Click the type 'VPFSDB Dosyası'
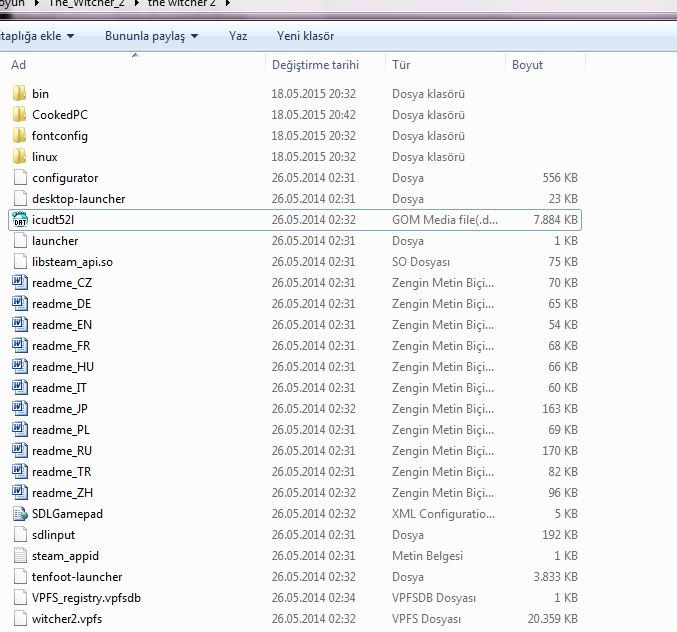 coord(433,598)
